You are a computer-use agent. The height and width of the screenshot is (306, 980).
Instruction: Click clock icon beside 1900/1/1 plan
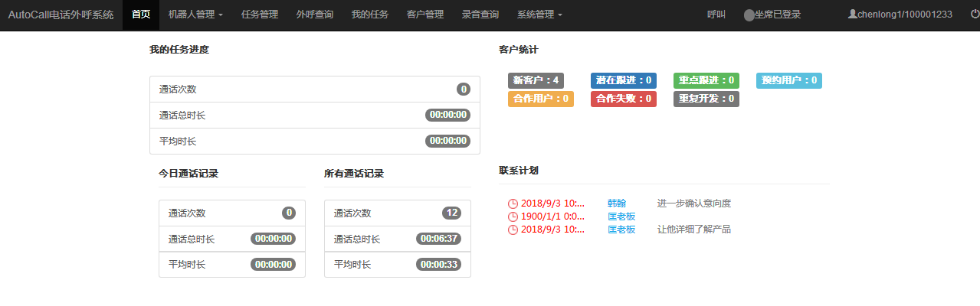pyautogui.click(x=513, y=216)
